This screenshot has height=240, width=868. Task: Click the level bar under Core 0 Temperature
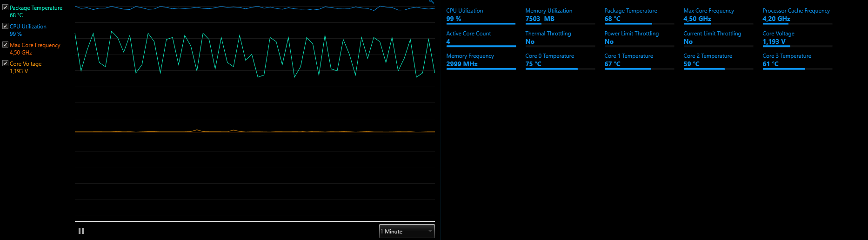point(560,69)
